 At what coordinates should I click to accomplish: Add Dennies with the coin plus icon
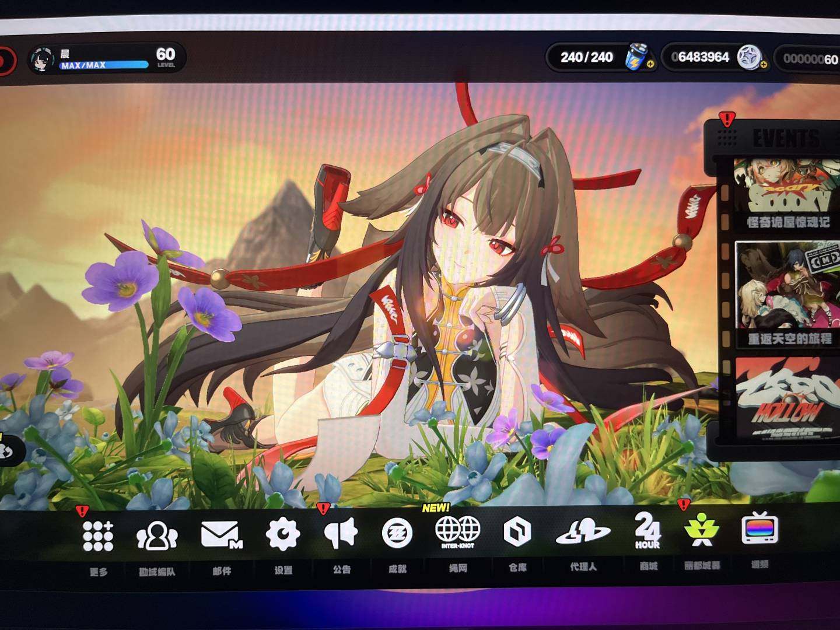tap(763, 64)
